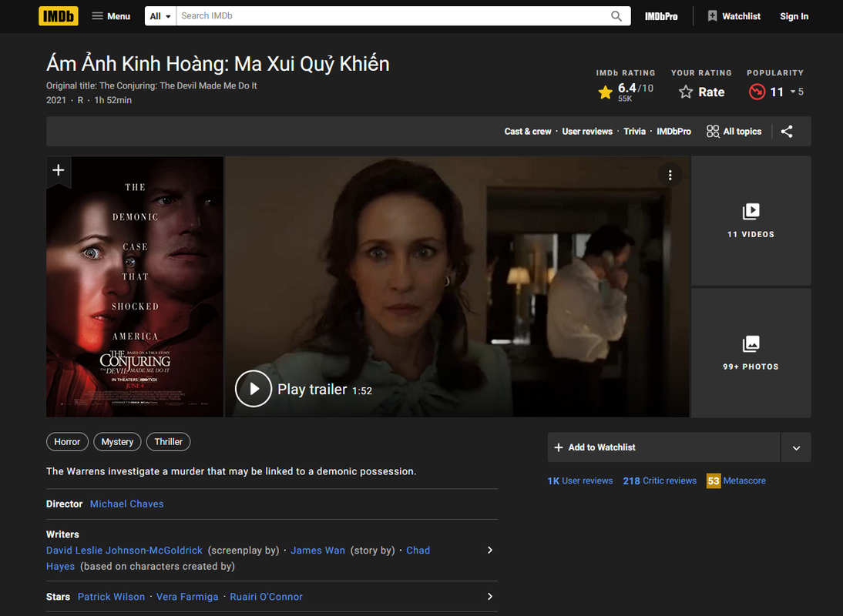Select the Mystery genre chip

117,442
